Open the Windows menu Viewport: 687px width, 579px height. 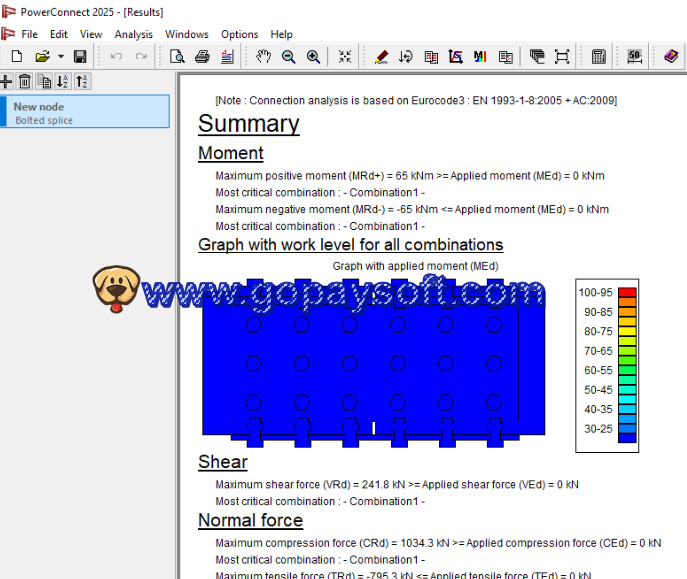[x=187, y=34]
